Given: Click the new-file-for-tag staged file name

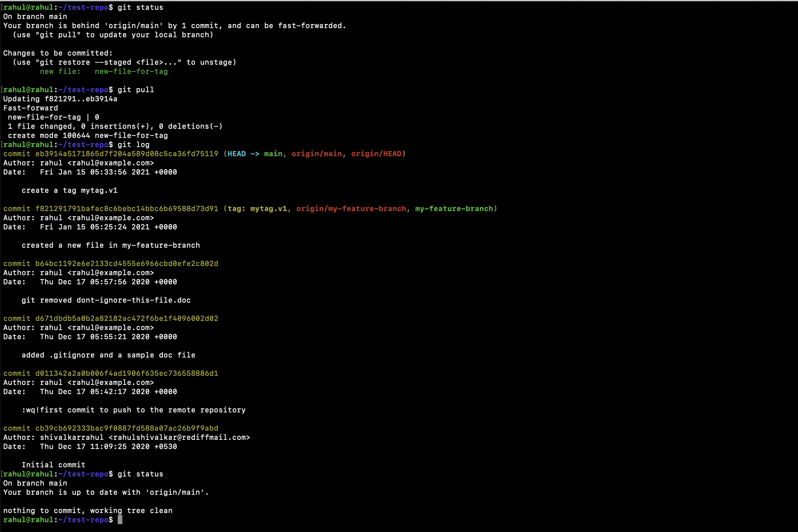Looking at the screenshot, I should click(x=131, y=71).
